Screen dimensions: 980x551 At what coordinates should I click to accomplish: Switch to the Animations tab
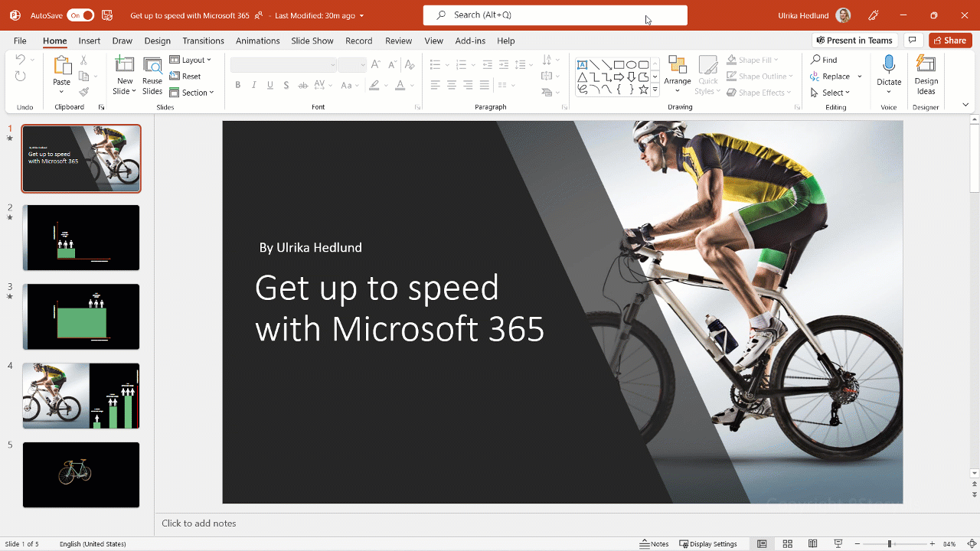(x=258, y=41)
